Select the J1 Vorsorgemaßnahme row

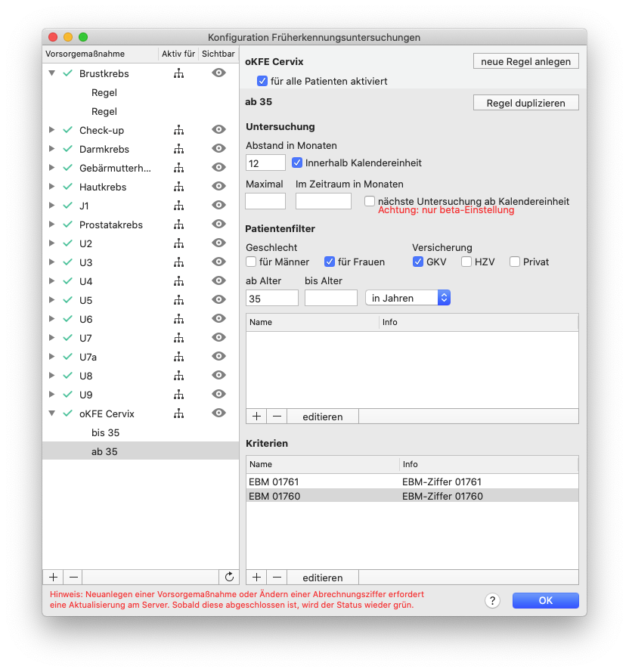tap(141, 206)
